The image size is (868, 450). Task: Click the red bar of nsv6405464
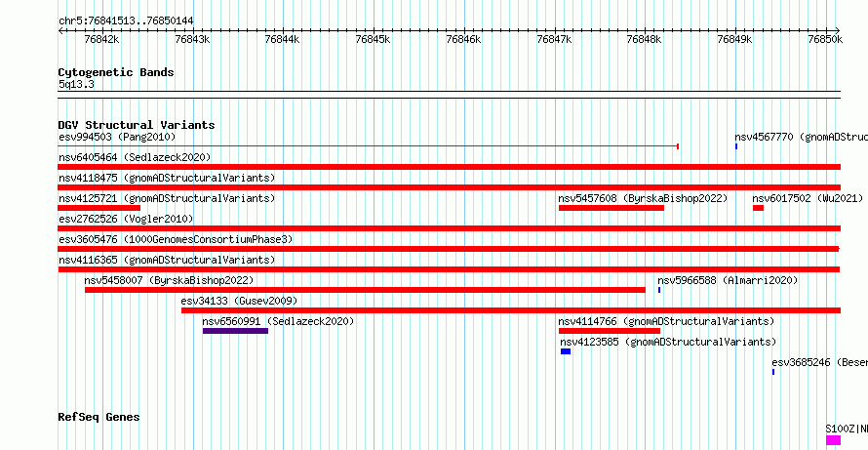pos(449,167)
